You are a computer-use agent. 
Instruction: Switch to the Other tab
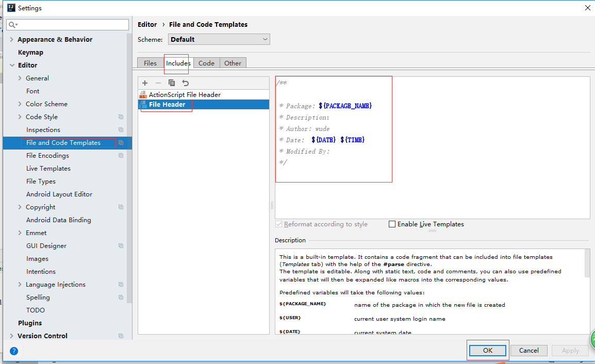coord(233,63)
